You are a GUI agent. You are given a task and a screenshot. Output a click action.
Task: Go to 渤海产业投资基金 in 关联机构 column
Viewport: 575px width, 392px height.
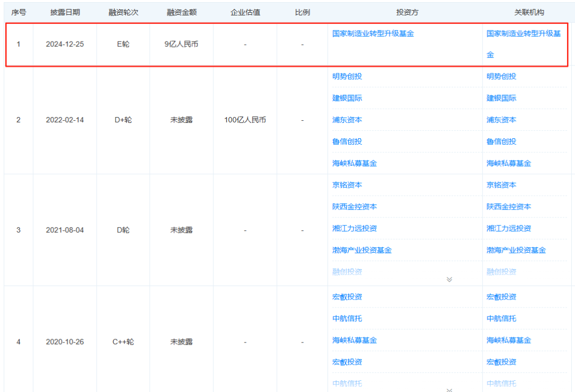516,250
